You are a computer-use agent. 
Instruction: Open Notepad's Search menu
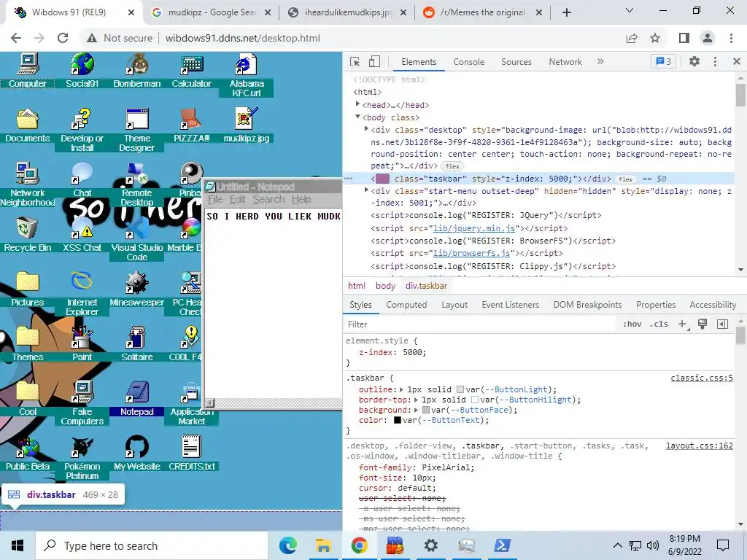(x=268, y=199)
